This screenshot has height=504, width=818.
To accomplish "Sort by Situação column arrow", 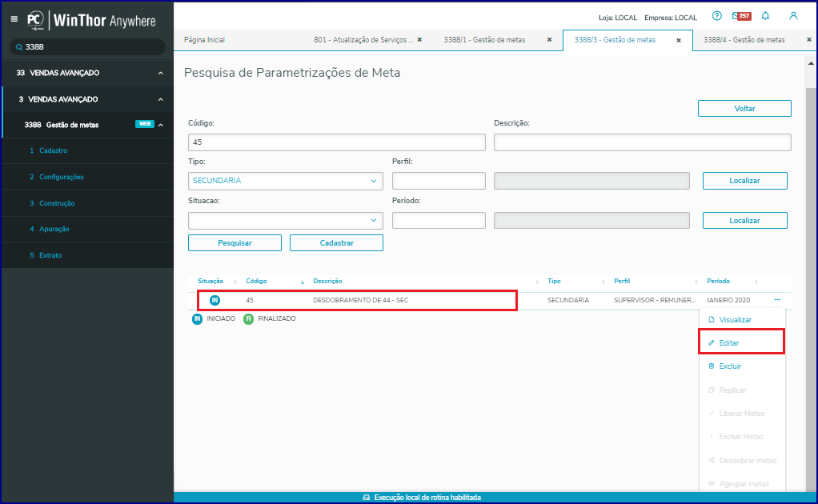I will coord(235,282).
